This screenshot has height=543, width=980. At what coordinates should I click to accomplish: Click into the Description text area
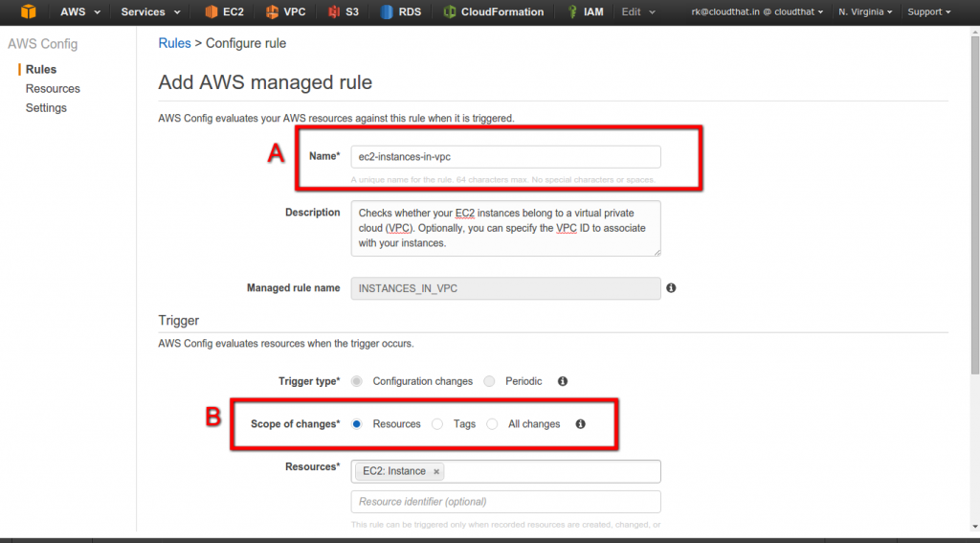(505, 228)
